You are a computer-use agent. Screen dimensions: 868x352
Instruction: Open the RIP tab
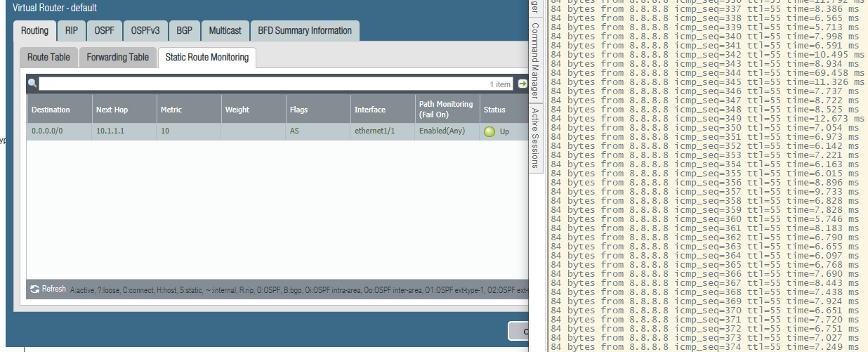(x=72, y=31)
